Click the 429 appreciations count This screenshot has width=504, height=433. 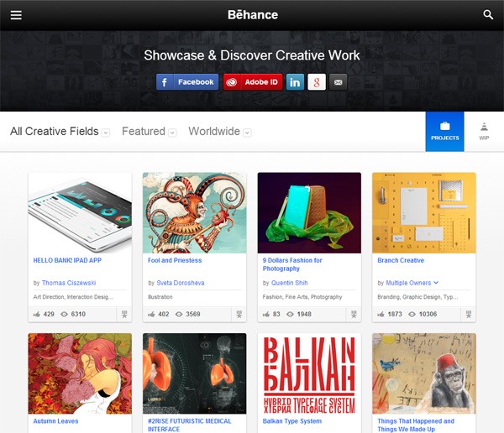tap(49, 314)
